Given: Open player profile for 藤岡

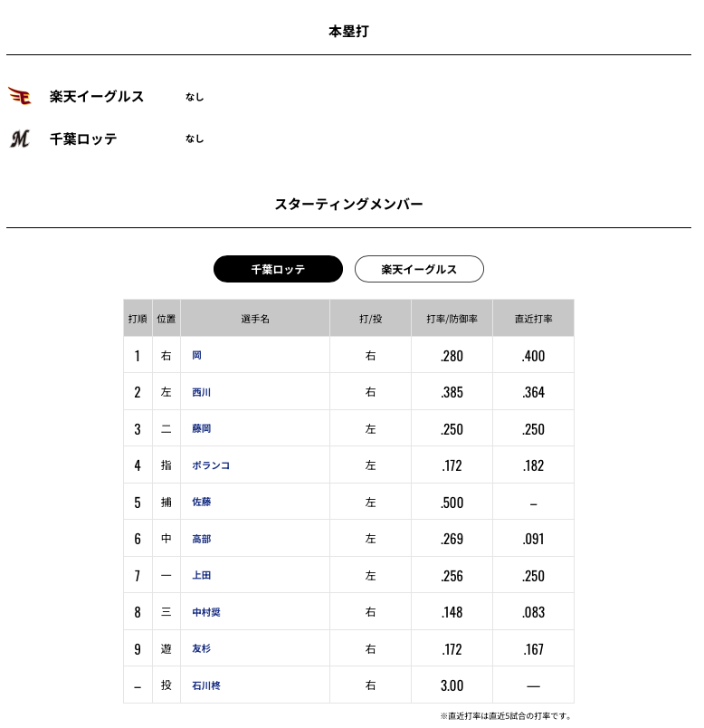Looking at the screenshot, I should (x=202, y=428).
